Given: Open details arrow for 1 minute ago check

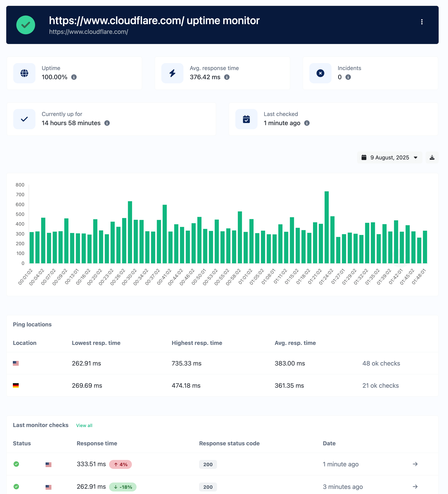Looking at the screenshot, I should (x=415, y=464).
